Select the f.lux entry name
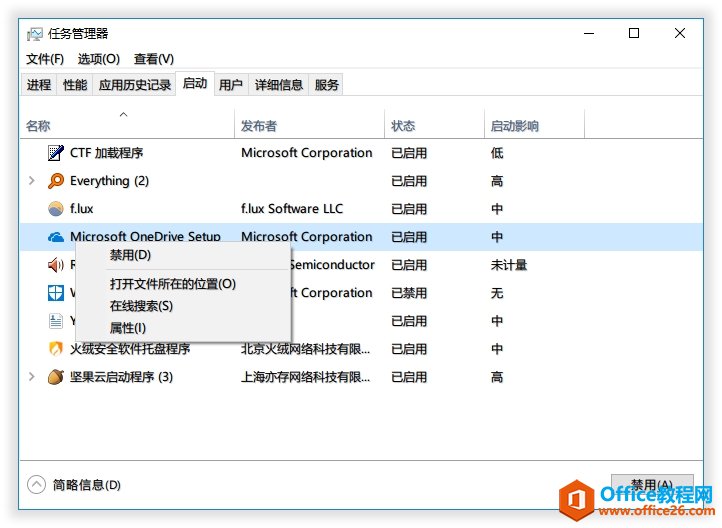 coord(82,209)
